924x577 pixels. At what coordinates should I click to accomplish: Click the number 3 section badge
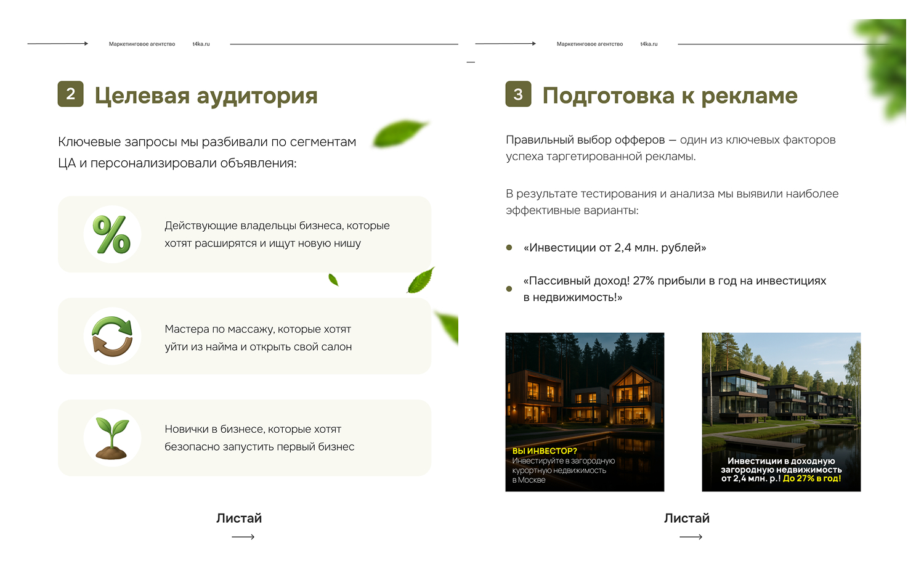pyautogui.click(x=519, y=94)
